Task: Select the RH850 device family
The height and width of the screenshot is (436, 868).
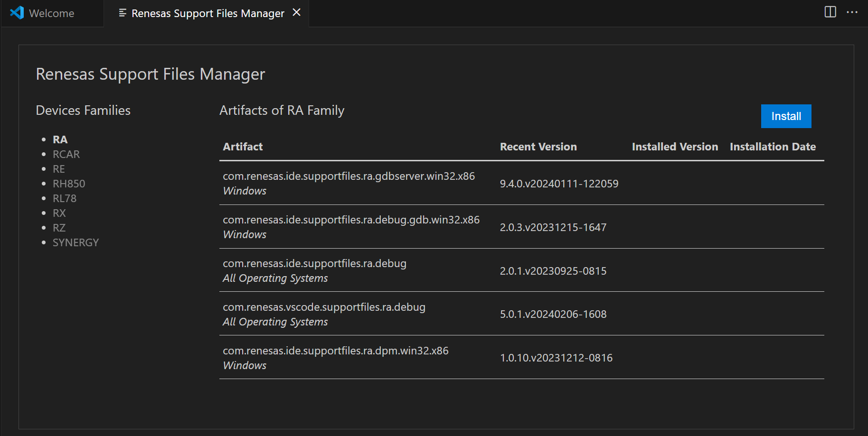Action: click(x=69, y=184)
